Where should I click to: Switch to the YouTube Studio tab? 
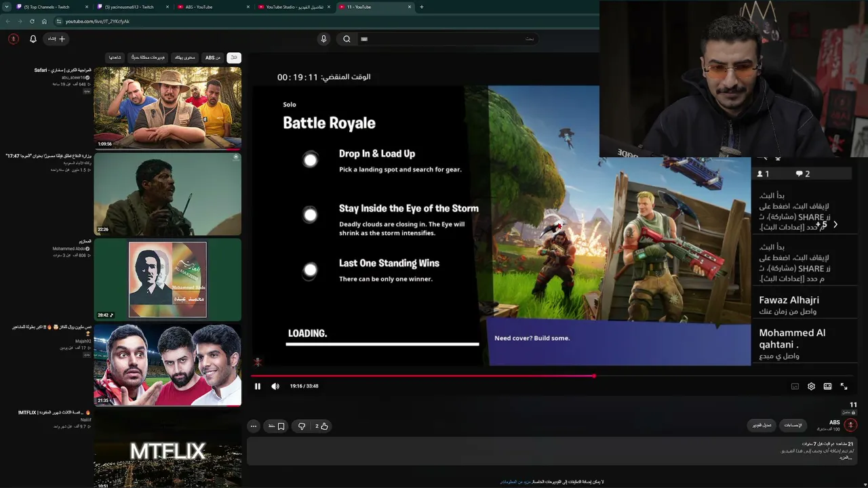[x=293, y=7]
